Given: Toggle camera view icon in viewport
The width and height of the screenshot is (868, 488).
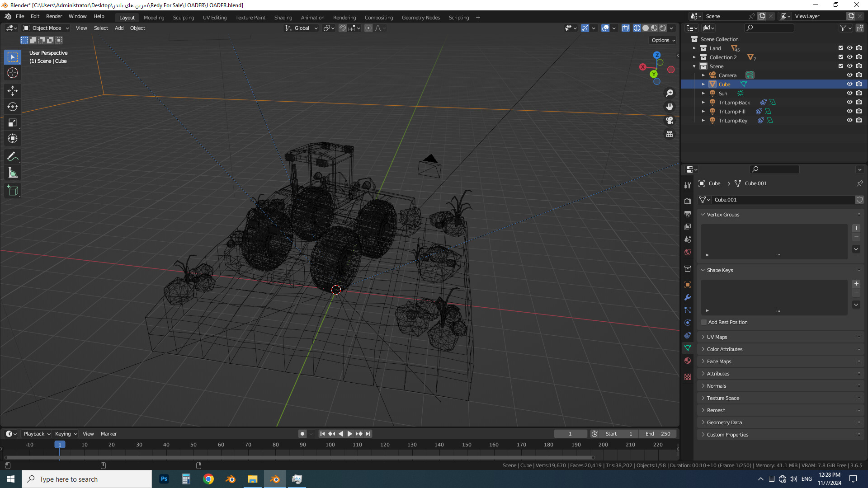Looking at the screenshot, I should point(670,120).
